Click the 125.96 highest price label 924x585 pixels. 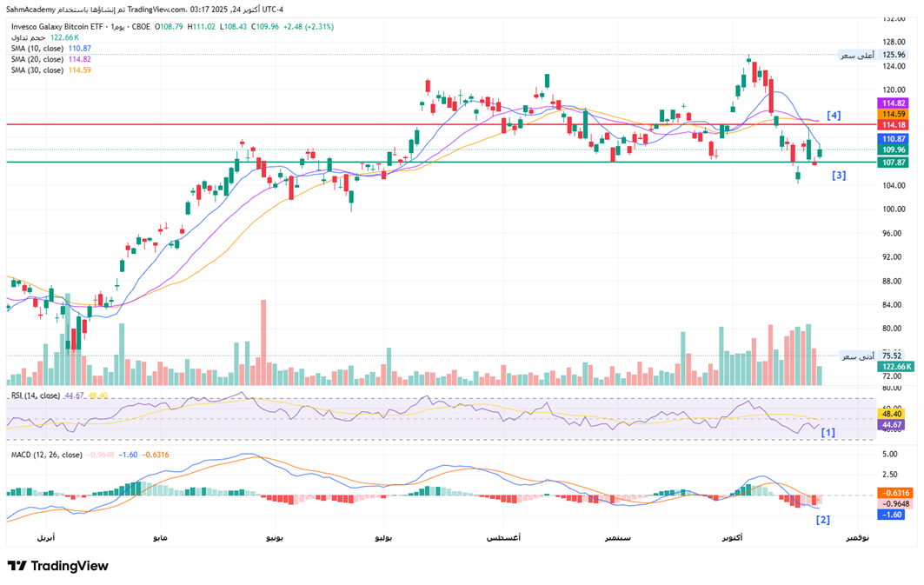point(894,55)
